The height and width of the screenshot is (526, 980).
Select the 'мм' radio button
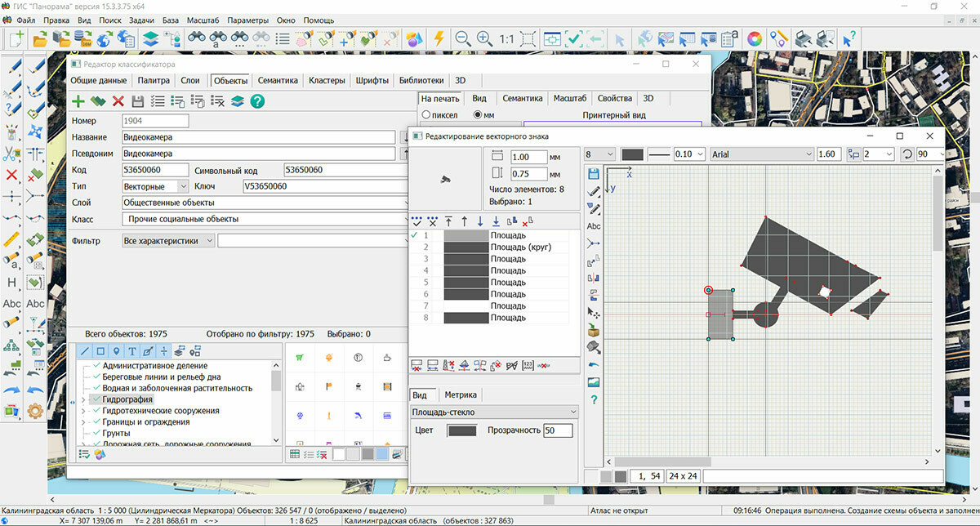[x=478, y=115]
